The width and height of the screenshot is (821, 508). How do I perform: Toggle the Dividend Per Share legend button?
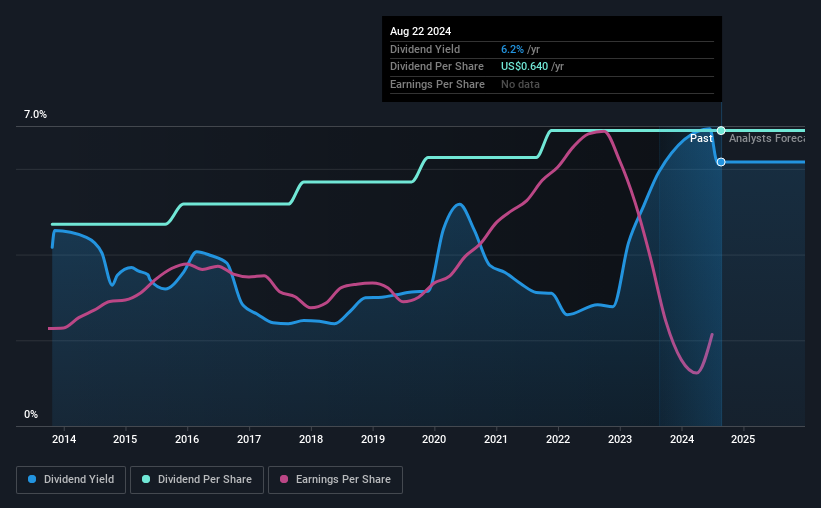click(x=197, y=480)
